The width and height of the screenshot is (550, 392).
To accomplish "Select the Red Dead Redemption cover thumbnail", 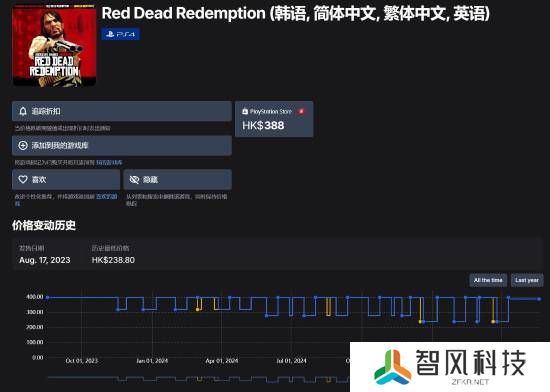I will pos(54,46).
